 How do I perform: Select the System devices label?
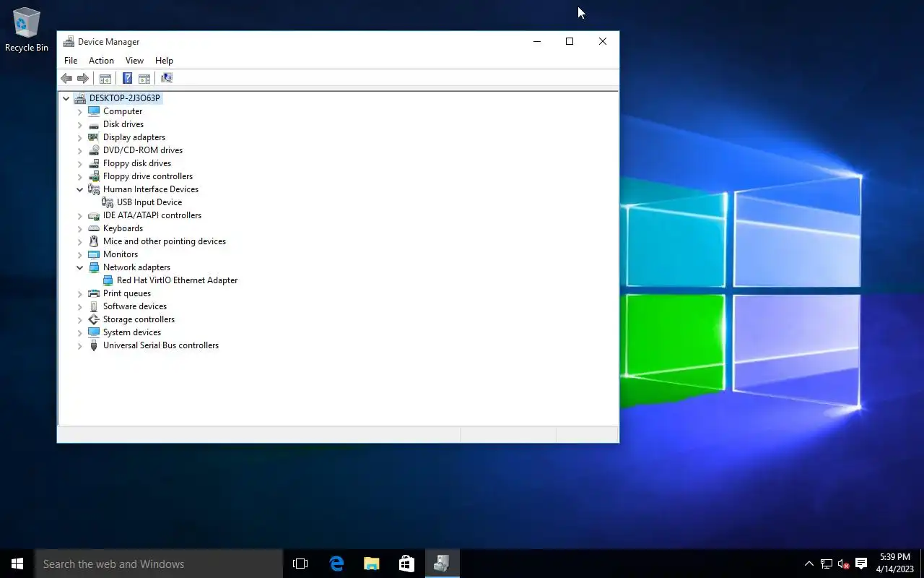point(132,332)
